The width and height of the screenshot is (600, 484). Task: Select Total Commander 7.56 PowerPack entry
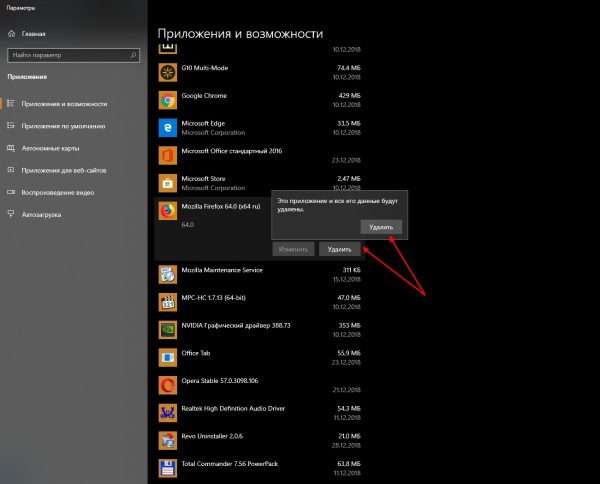point(230,464)
